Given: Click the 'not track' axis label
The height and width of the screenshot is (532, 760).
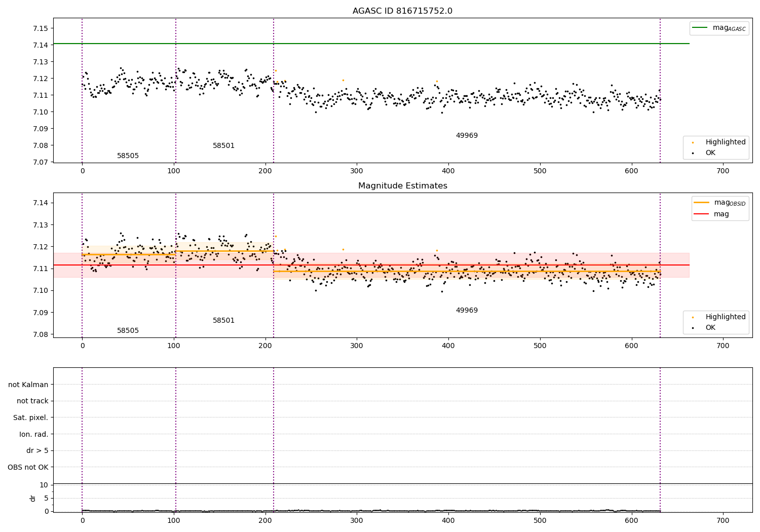Looking at the screenshot, I should click(32, 401).
